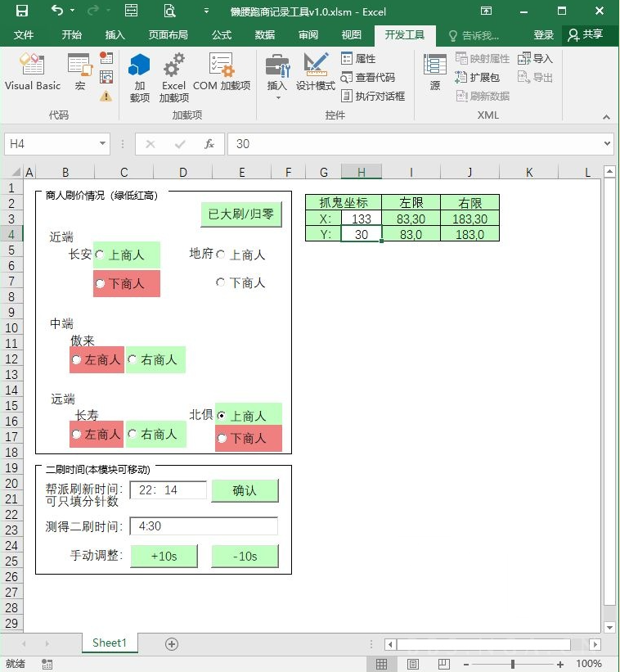Open COM 加载项 dialog
Viewport: 620px width, 672px height.
[x=222, y=71]
